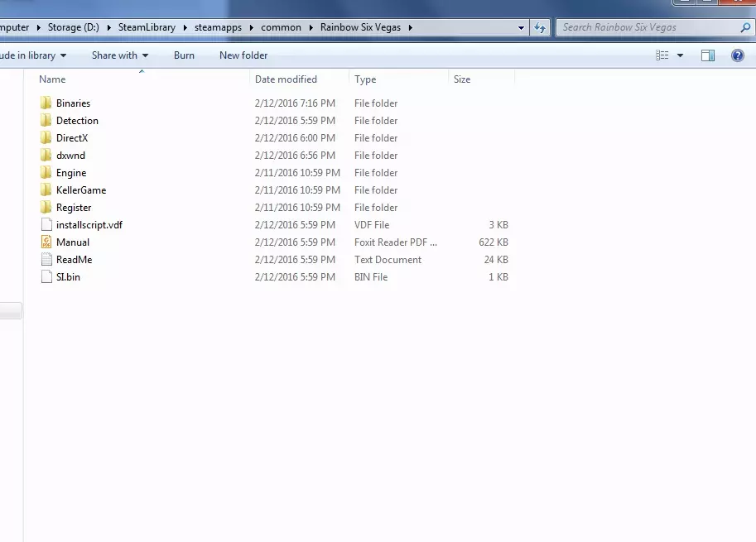Select the installscript.vdf file name
Viewport: 756px width, 542px height.
89,224
